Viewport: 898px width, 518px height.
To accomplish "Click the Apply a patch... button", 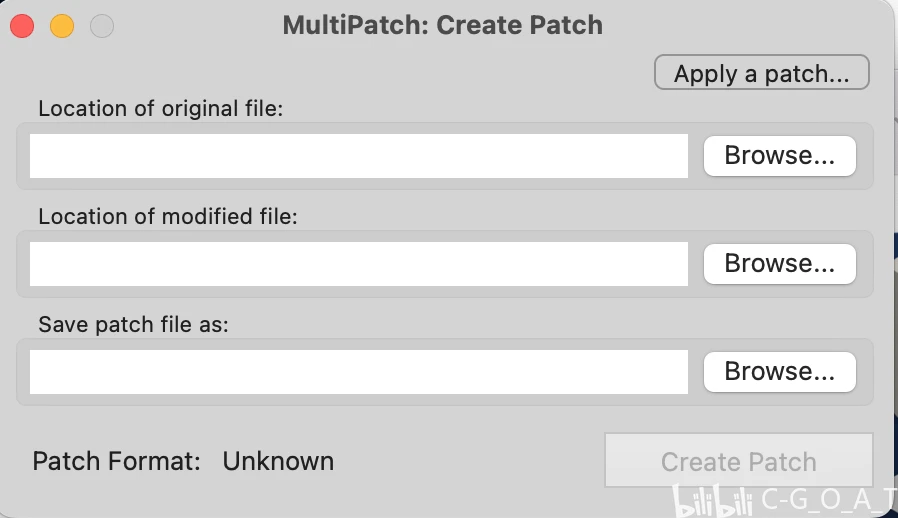I will pyautogui.click(x=761, y=73).
